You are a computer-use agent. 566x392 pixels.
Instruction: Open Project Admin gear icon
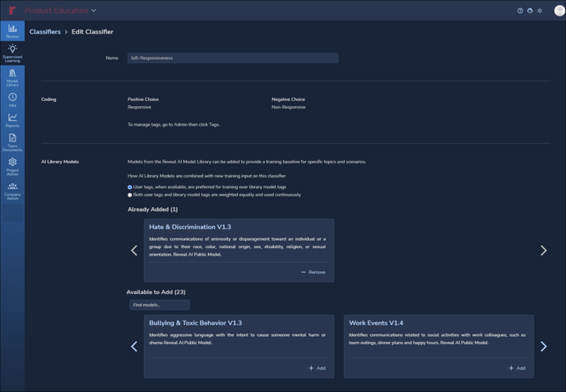tap(12, 166)
